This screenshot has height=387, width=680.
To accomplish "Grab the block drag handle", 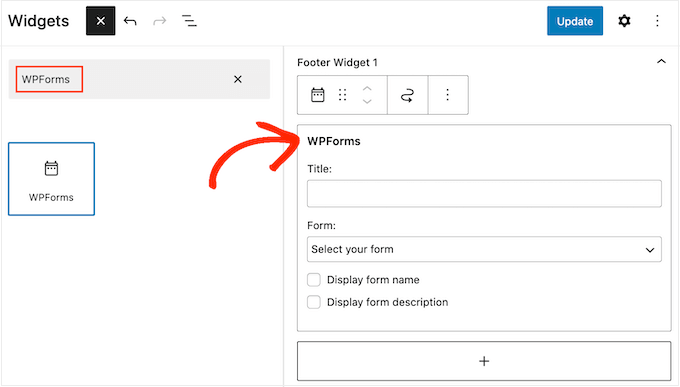I will [343, 95].
